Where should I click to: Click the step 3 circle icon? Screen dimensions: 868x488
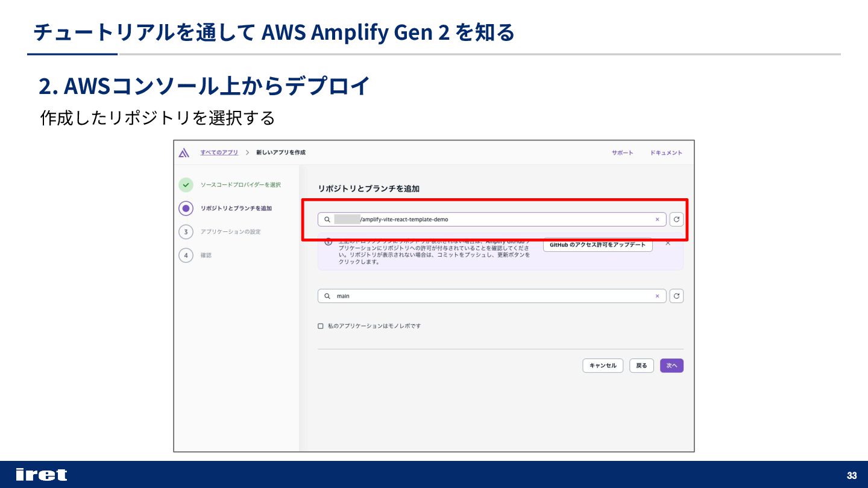tap(186, 232)
